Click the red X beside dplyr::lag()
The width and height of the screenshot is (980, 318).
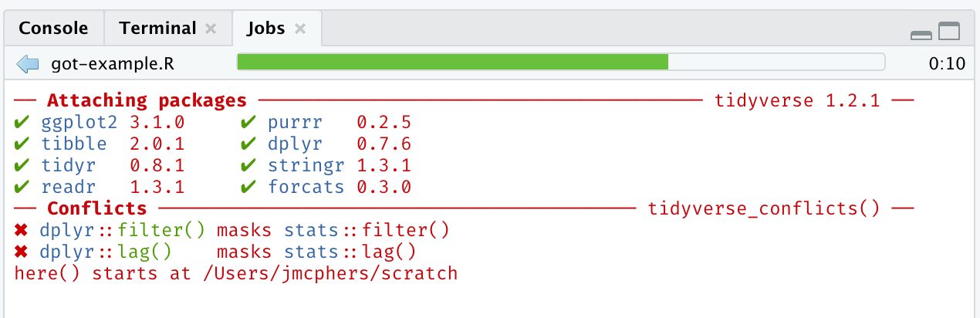22,252
